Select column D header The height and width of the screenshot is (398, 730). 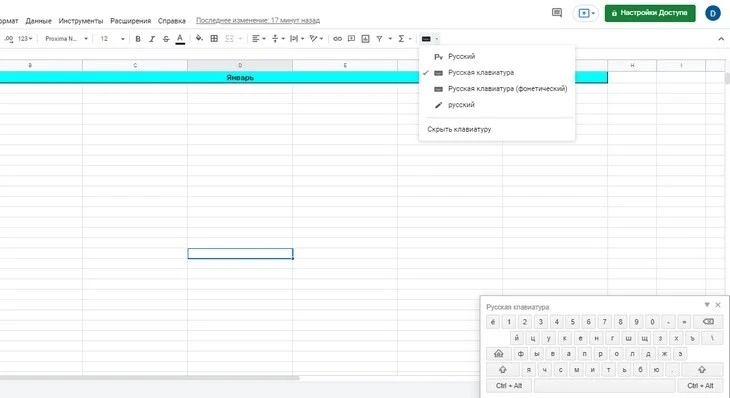240,66
